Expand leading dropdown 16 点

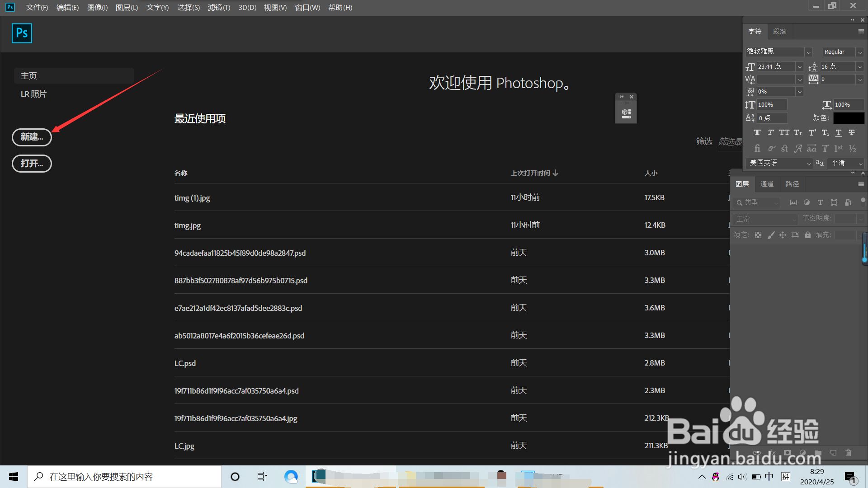(x=860, y=67)
